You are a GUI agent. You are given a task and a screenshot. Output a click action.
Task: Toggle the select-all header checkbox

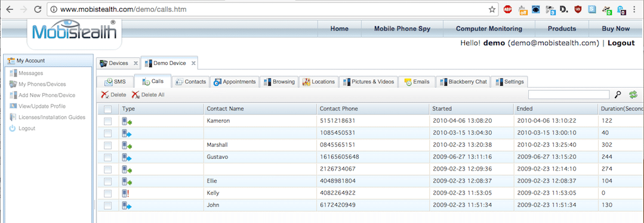click(107, 109)
